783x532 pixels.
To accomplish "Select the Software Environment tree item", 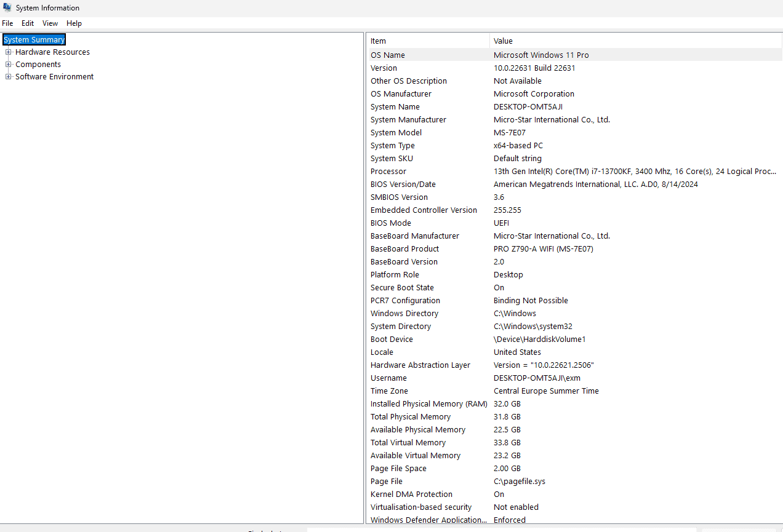I will click(55, 77).
